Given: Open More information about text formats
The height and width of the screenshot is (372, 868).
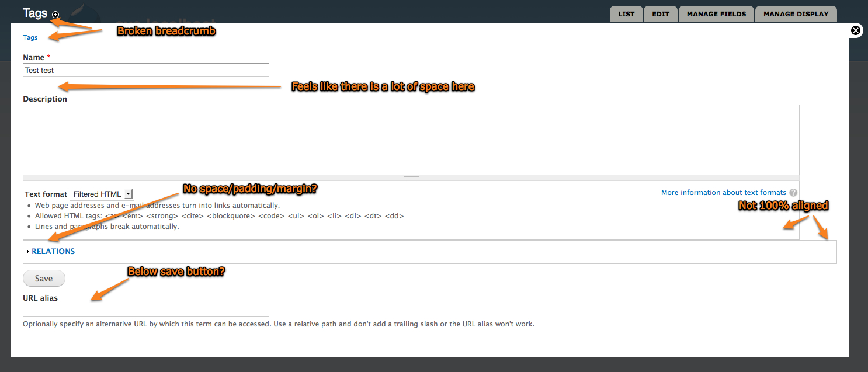Looking at the screenshot, I should [724, 193].
